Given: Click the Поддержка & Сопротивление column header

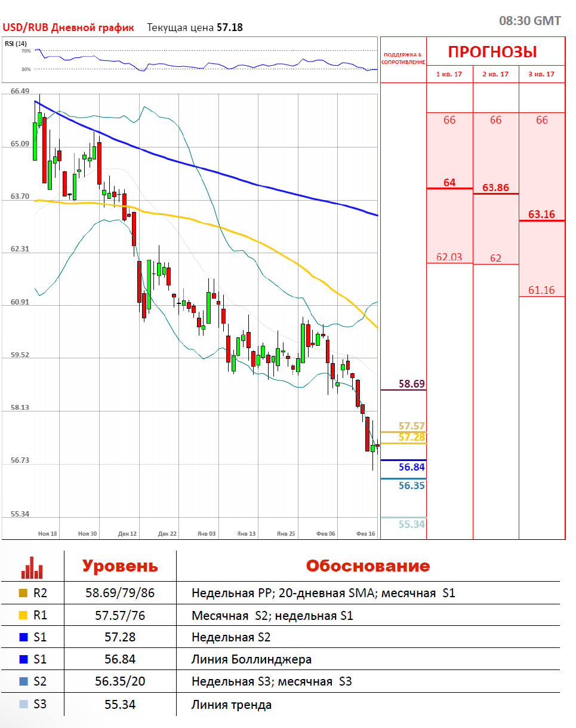Looking at the screenshot, I should pyautogui.click(x=403, y=59).
